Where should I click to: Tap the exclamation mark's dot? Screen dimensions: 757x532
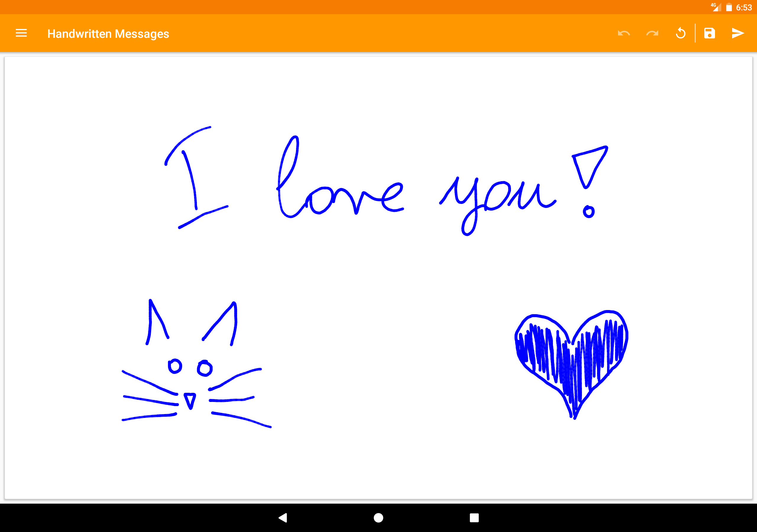point(588,212)
